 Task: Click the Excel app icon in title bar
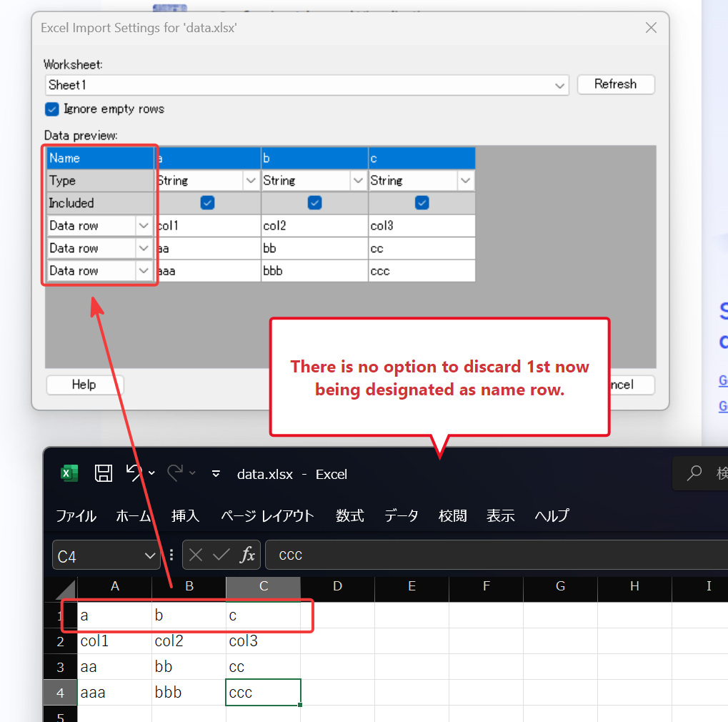click(x=69, y=473)
